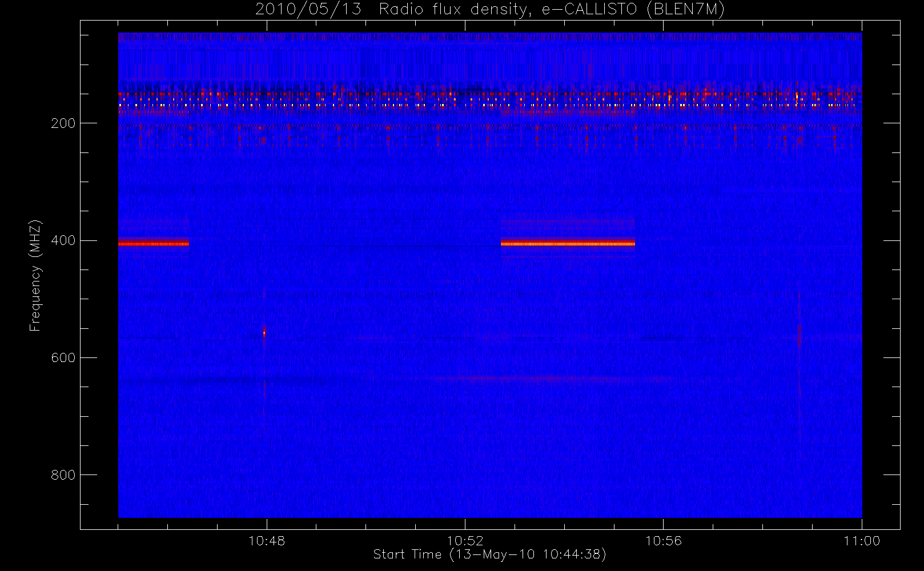Click the long red emission band near 400 MHz
This screenshot has width=924, height=571.
click(x=568, y=243)
